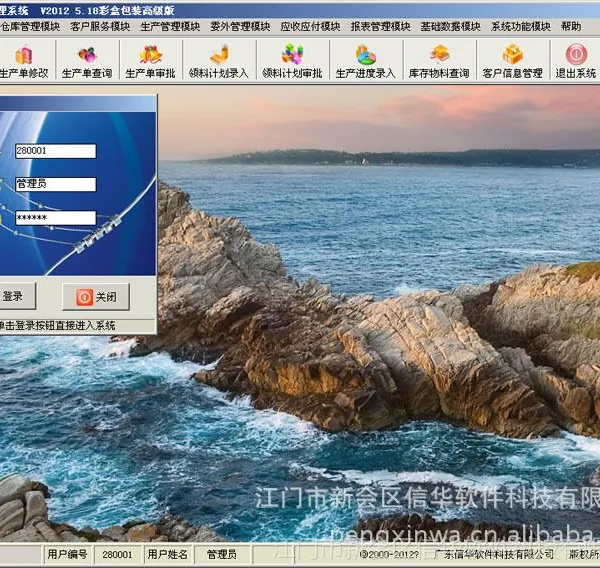Click the 广东信华软件科技有限公司 status text
Image resolution: width=600 pixels, height=568 pixels.
(494, 554)
